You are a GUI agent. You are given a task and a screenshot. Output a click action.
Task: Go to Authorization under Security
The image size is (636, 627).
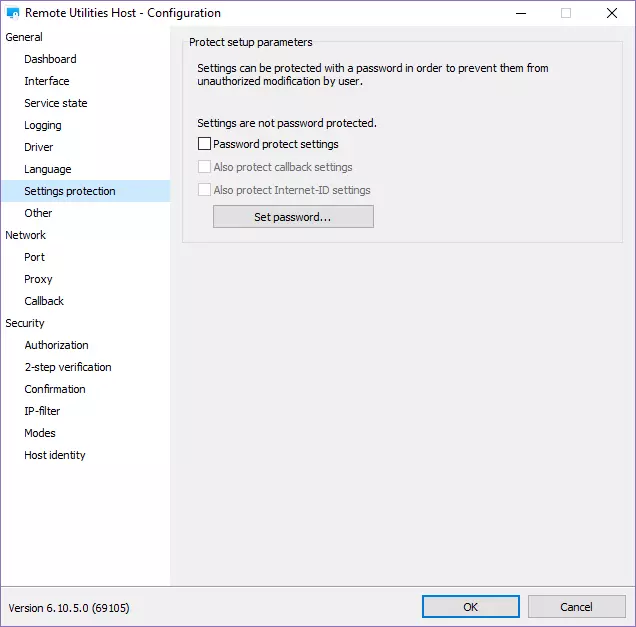[56, 345]
